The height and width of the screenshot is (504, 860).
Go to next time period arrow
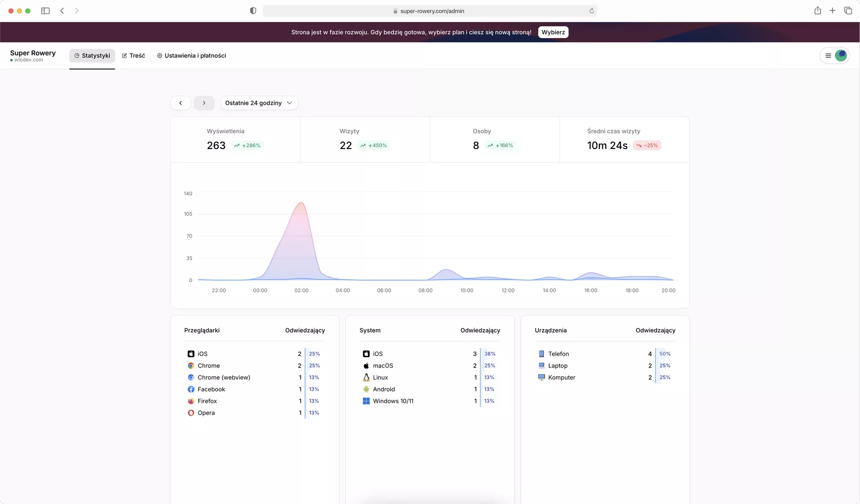[204, 103]
